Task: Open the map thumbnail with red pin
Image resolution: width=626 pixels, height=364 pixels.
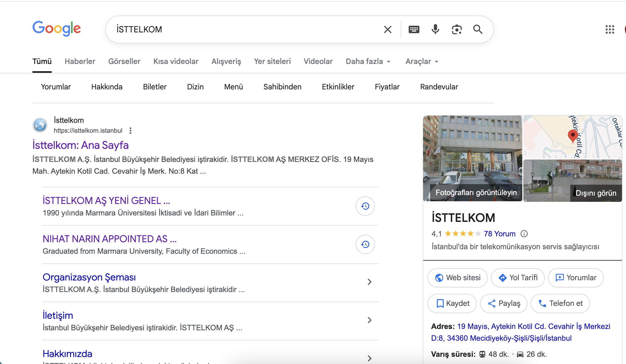Action: tap(572, 137)
